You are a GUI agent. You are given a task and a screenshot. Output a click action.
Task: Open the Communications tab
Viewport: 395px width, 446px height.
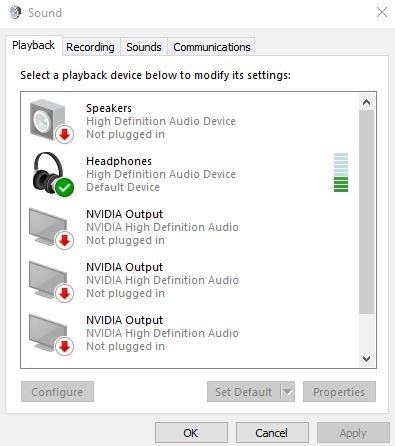click(x=212, y=47)
